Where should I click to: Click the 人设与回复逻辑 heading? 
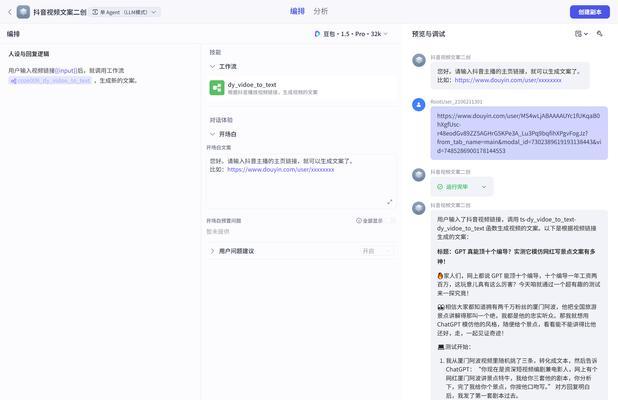tap(29, 54)
